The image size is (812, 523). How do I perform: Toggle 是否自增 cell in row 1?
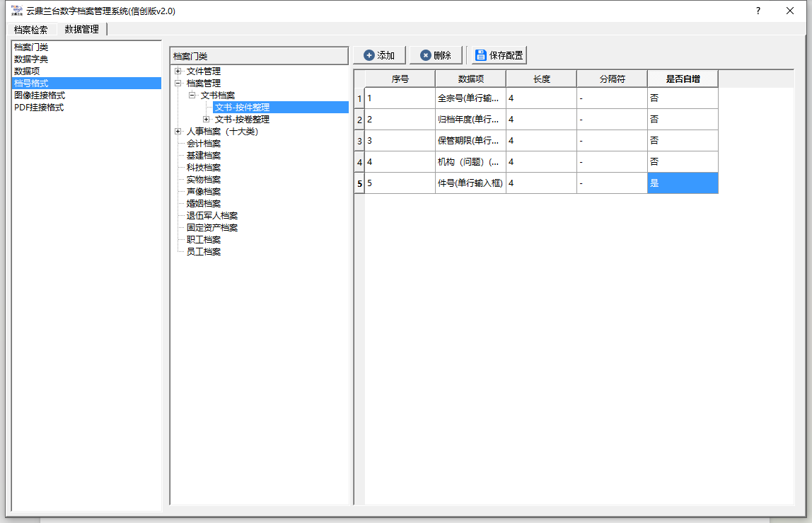[x=682, y=98]
